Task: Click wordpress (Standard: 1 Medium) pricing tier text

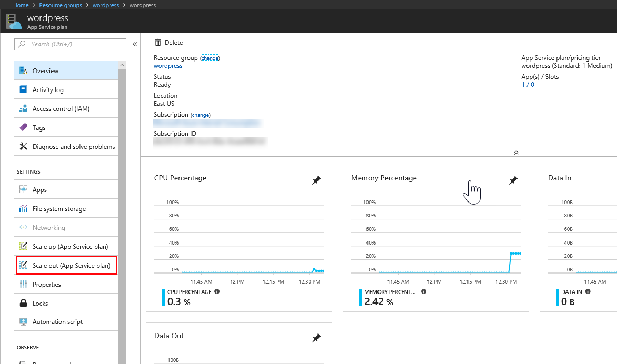Action: coord(566,66)
